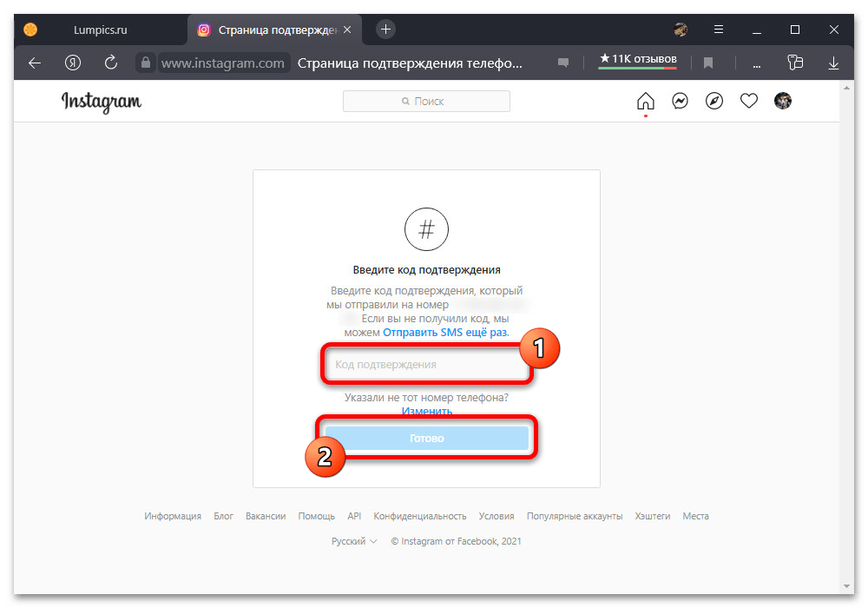
Task: Open profile avatar menu in Instagram header
Action: tap(783, 102)
